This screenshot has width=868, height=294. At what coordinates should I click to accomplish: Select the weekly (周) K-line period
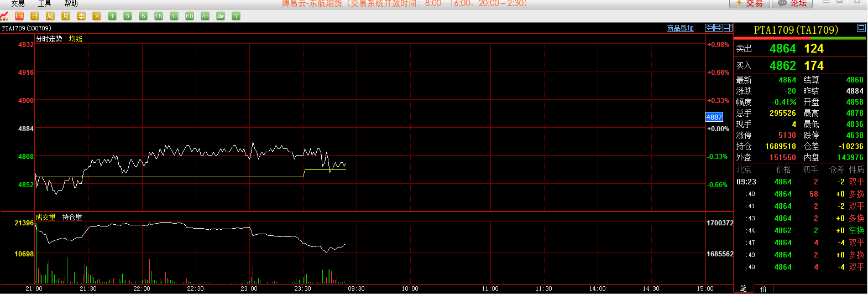point(50,16)
